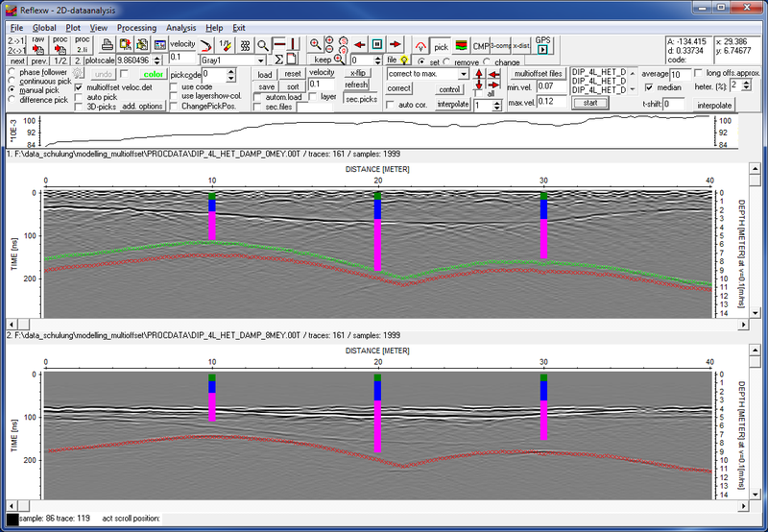Click the shift picks down arrow
The image size is (768, 532).
point(479,85)
